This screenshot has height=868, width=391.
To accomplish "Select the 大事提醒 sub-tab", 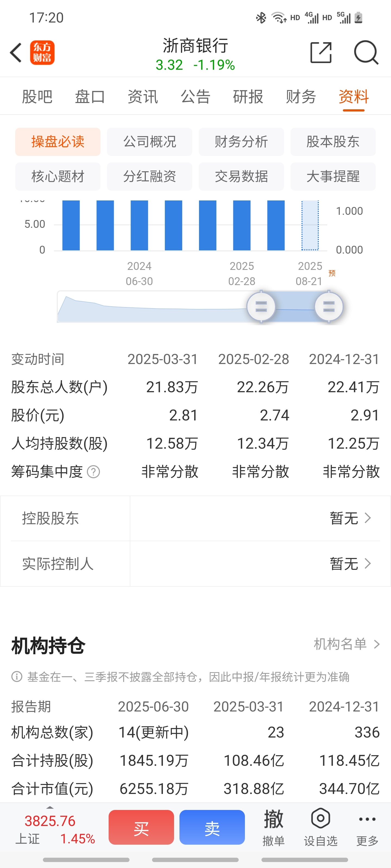I will point(333,177).
